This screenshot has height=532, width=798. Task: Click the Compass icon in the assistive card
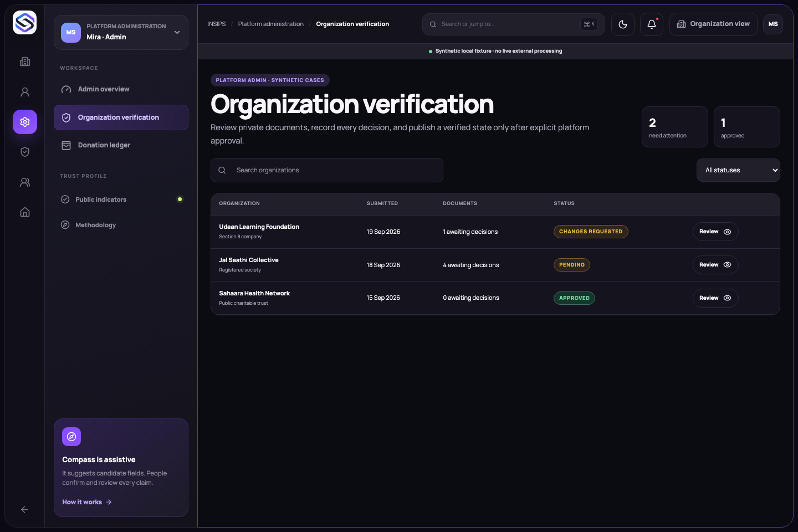[x=71, y=437]
